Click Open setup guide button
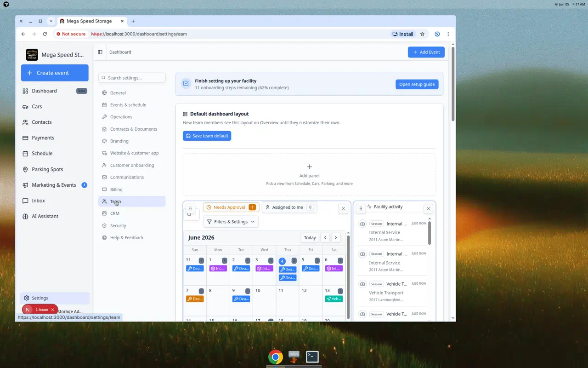 click(417, 84)
